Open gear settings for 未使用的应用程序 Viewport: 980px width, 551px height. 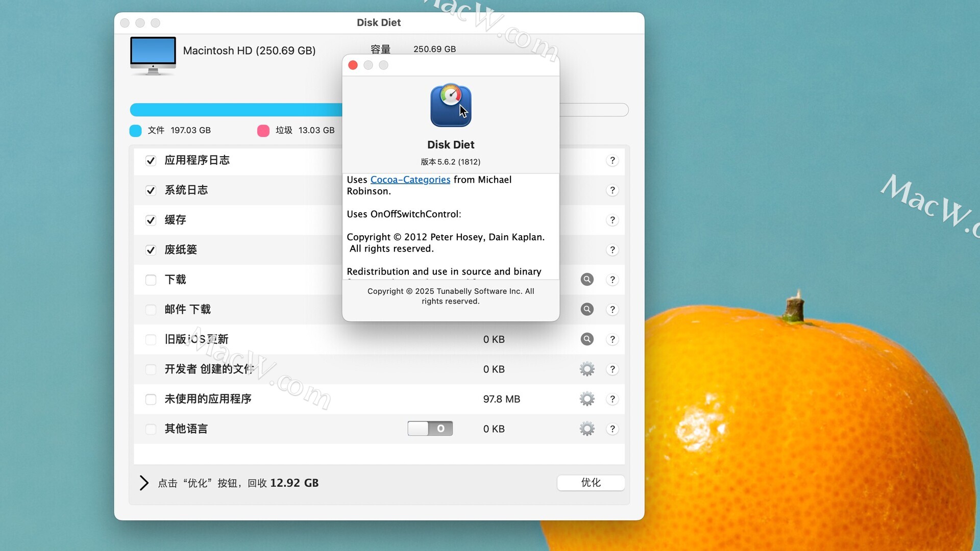tap(587, 399)
